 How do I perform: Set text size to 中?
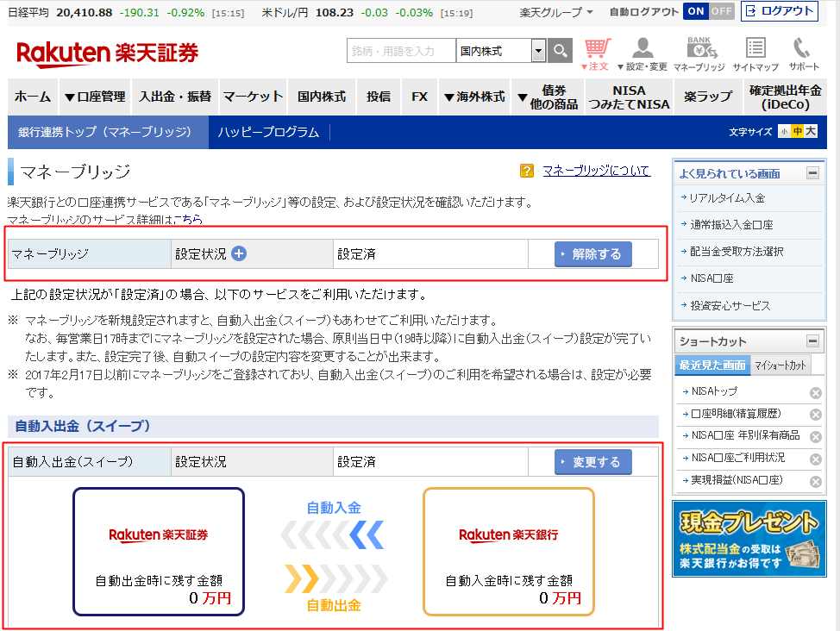[798, 131]
